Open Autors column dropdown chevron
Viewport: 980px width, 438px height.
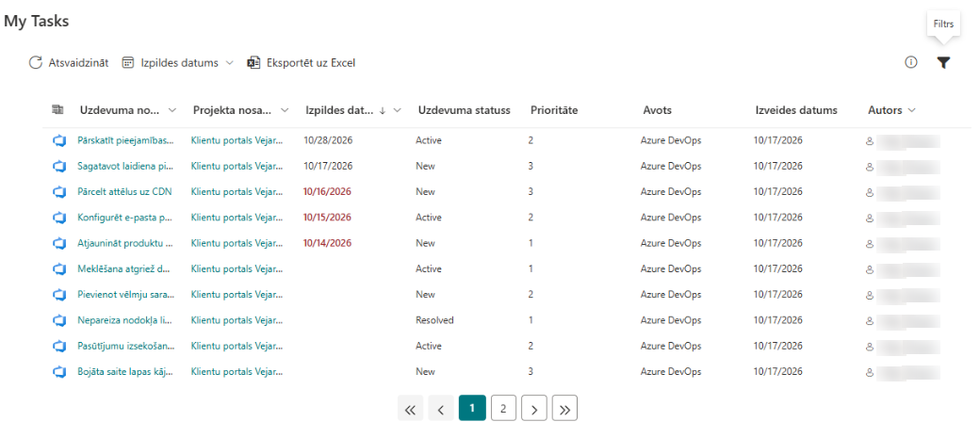[x=911, y=110]
